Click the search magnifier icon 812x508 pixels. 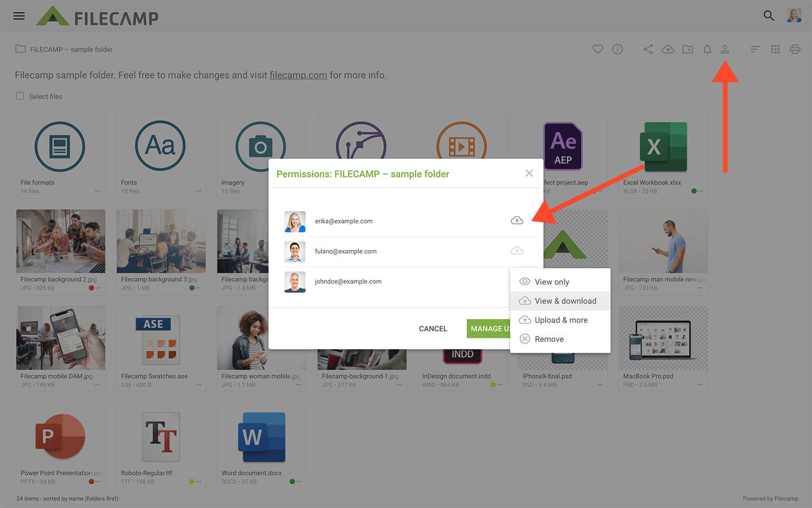(x=769, y=16)
